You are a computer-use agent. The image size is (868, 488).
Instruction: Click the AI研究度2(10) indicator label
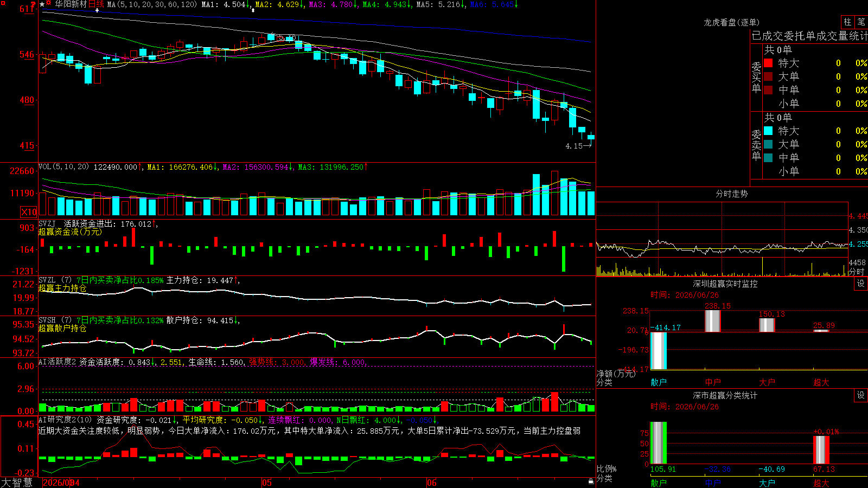point(65,420)
